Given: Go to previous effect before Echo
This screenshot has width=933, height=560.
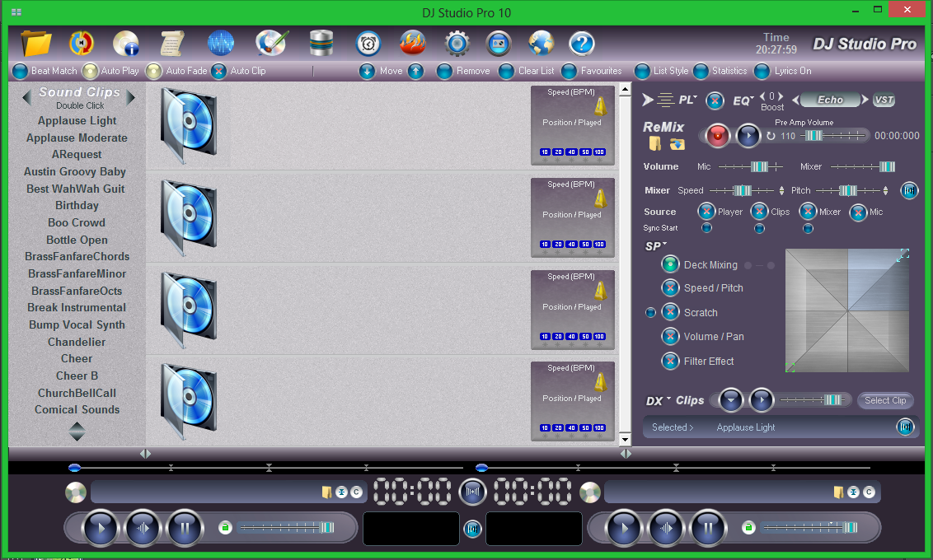Looking at the screenshot, I should pos(795,100).
